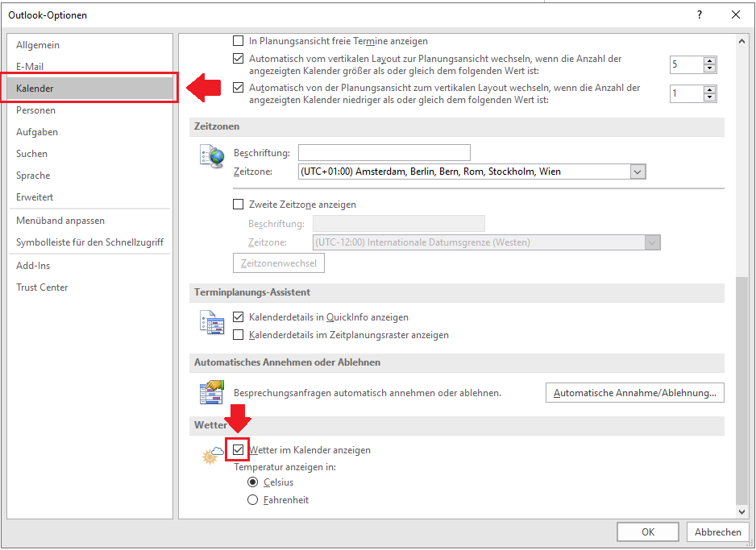The width and height of the screenshot is (756, 550).
Task: Open the Trust Center category
Action: point(90,287)
